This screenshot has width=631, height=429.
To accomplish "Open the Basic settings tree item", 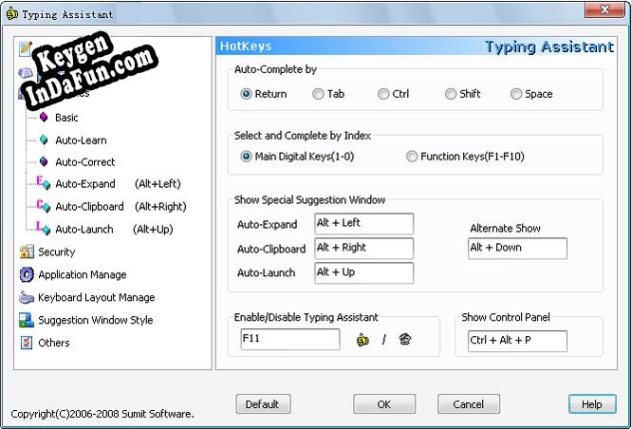I will coord(66,118).
